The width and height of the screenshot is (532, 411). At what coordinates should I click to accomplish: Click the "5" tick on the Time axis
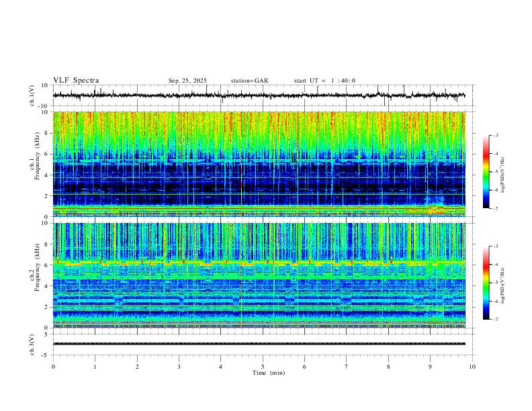coord(263,367)
